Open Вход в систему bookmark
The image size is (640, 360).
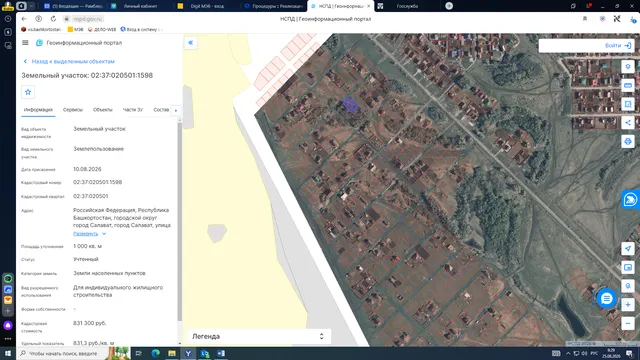click(x=141, y=29)
